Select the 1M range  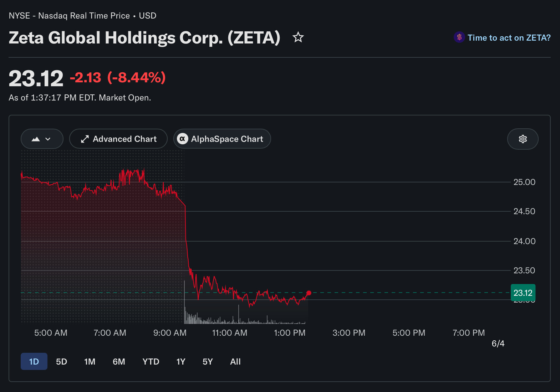tap(90, 361)
